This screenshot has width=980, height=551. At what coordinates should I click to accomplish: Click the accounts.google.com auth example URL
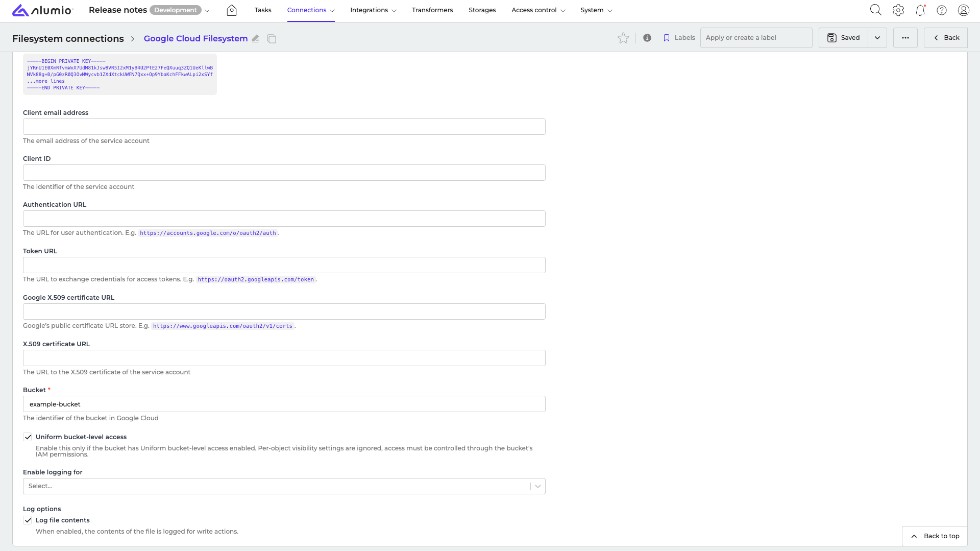(x=208, y=233)
